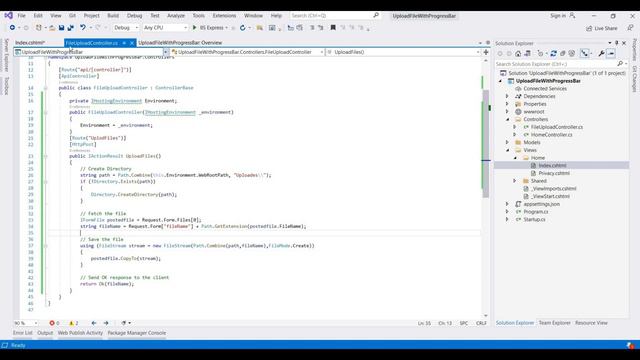This screenshot has width=640, height=360.
Task: Expand the Dependencies node
Action: (x=507, y=96)
